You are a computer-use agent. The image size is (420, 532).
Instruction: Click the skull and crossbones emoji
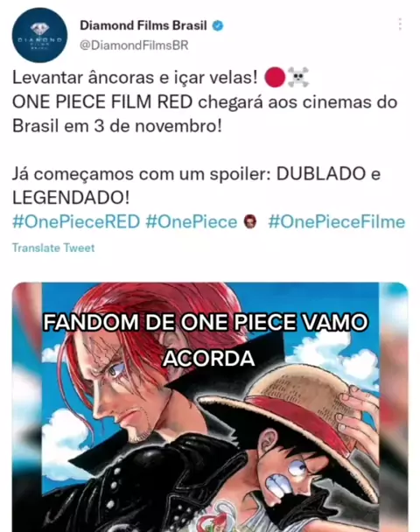(298, 77)
